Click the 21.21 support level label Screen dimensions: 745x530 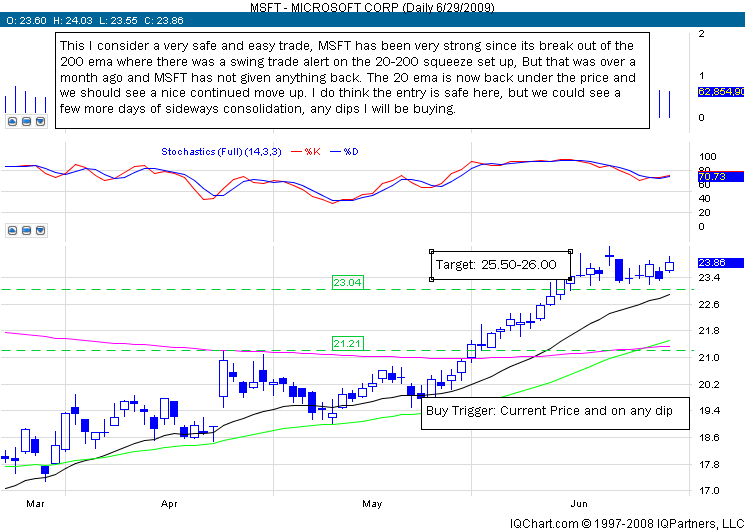coord(346,344)
